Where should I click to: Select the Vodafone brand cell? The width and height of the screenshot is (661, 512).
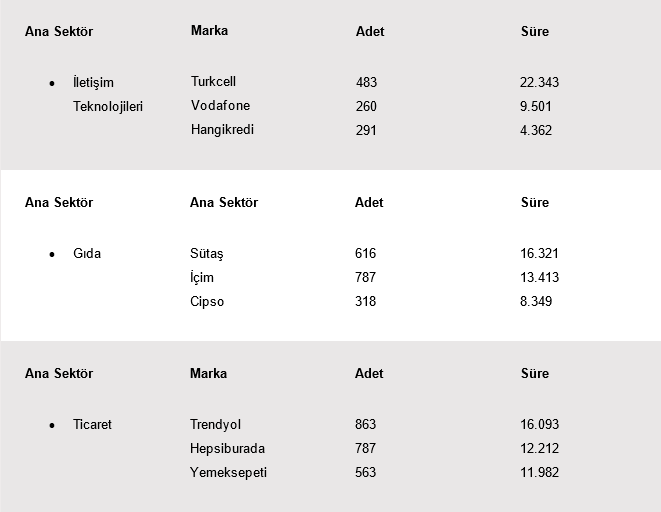pos(220,106)
